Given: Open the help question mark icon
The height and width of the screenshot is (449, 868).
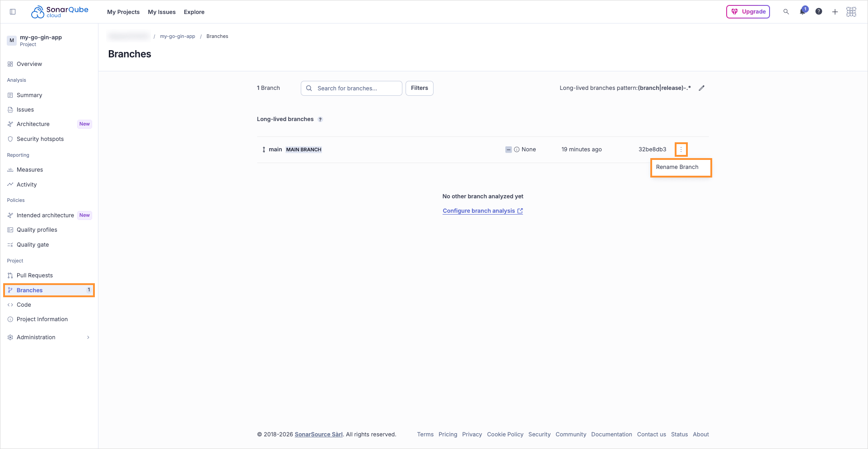Looking at the screenshot, I should pos(818,12).
